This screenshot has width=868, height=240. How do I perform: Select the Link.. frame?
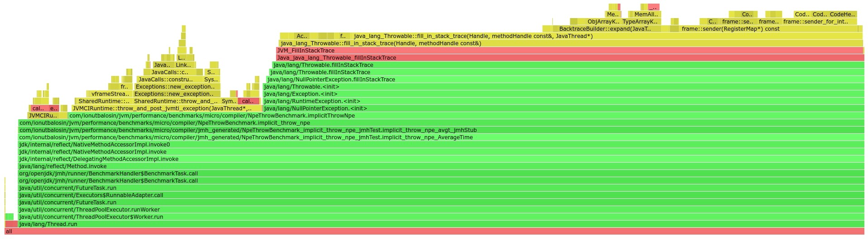pos(183,65)
